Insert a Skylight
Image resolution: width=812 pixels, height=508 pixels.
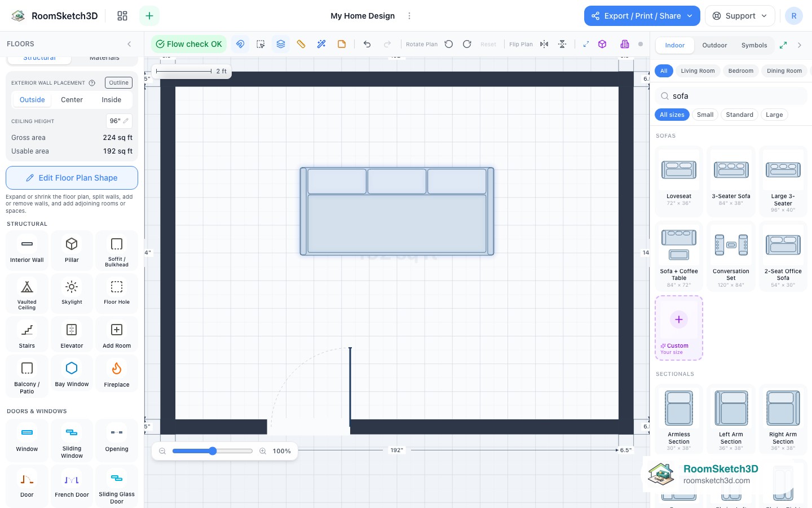coord(72,293)
